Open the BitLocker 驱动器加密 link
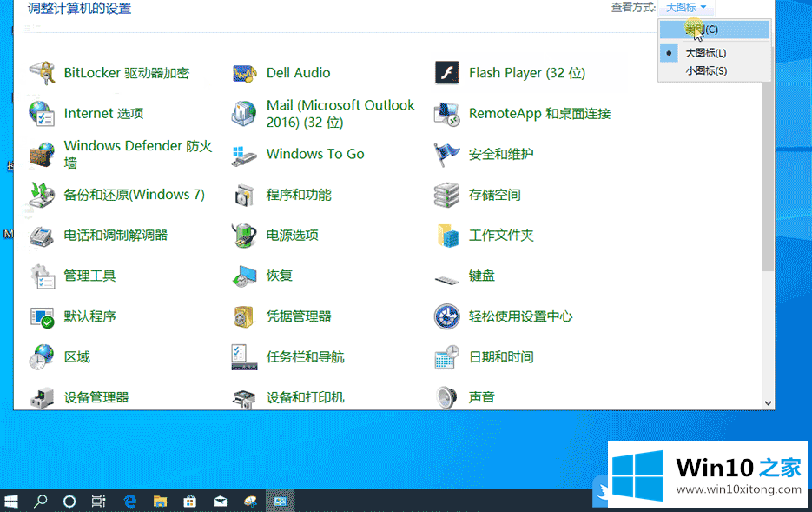This screenshot has height=512, width=812. tap(127, 73)
